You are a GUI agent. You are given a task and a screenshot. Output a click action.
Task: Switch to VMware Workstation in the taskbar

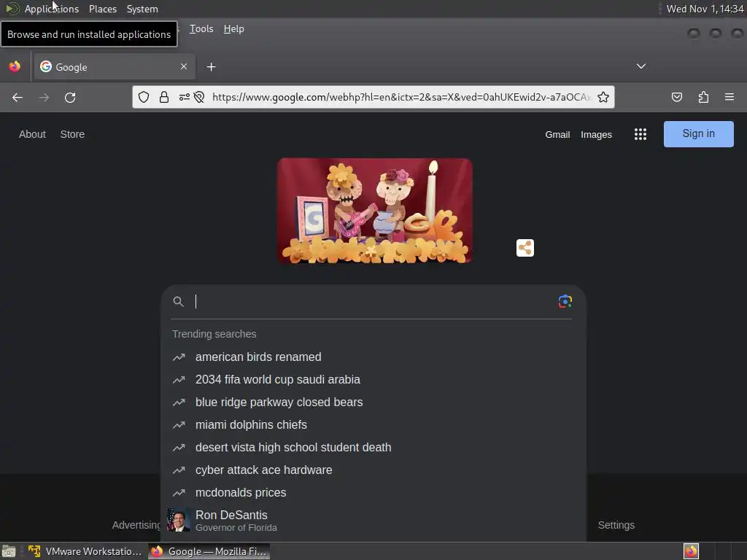point(85,551)
